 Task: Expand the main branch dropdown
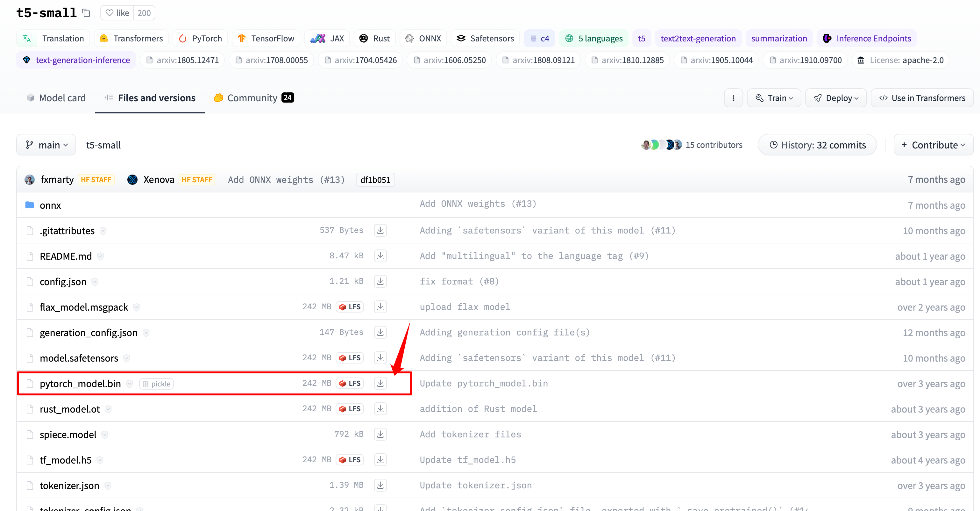coord(46,145)
